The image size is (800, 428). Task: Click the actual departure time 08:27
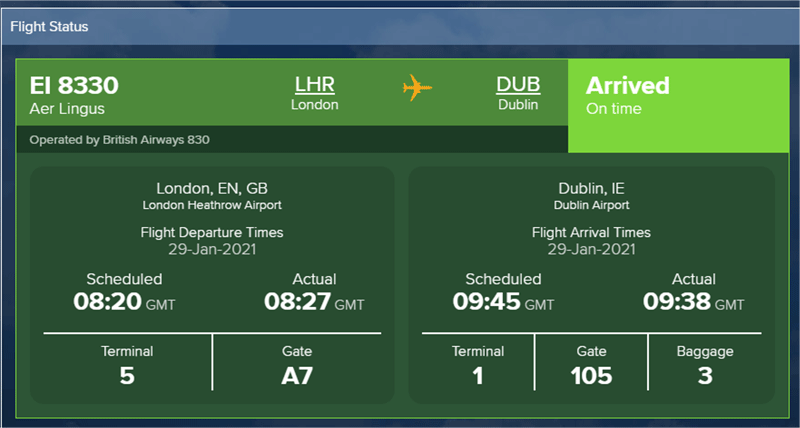[297, 301]
